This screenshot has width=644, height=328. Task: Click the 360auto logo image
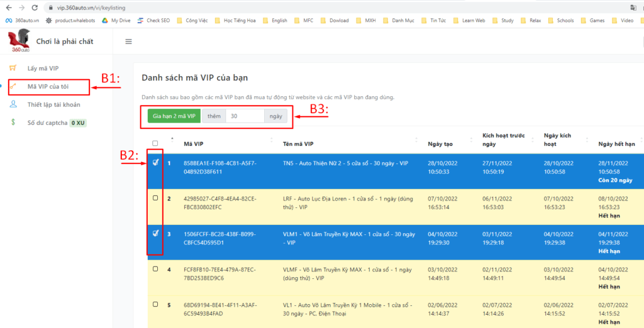click(19, 41)
